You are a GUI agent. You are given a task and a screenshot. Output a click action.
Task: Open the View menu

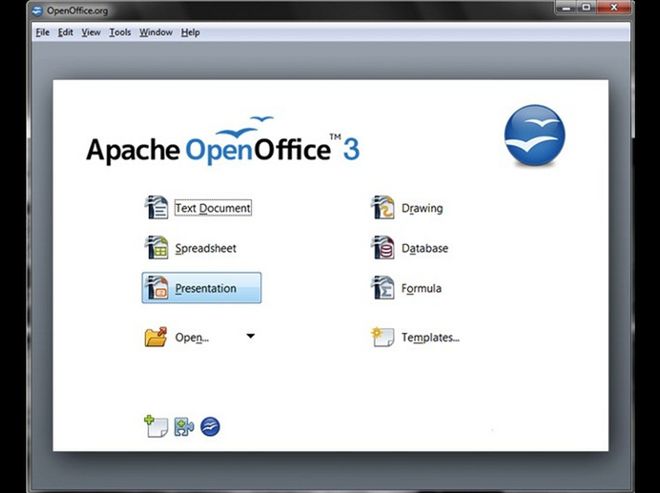click(91, 32)
